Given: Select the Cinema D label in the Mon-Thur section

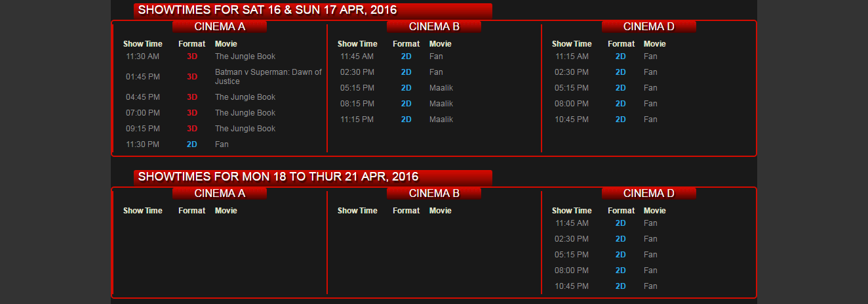Looking at the screenshot, I should click(x=649, y=193).
